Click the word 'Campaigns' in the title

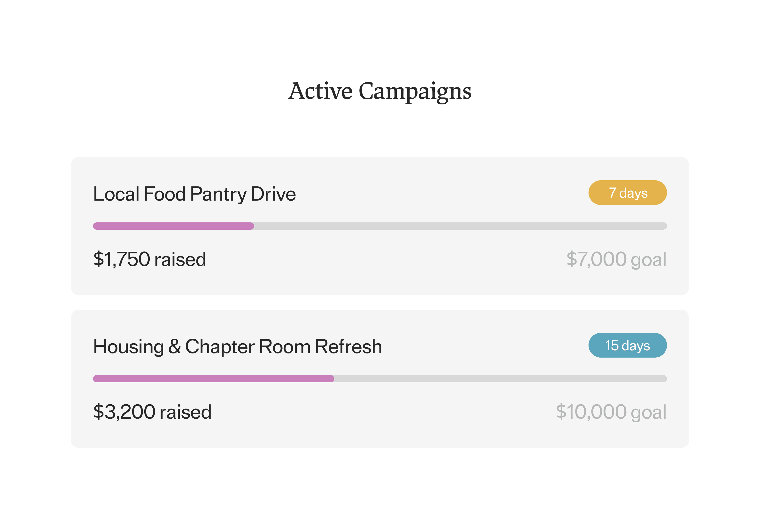point(415,92)
